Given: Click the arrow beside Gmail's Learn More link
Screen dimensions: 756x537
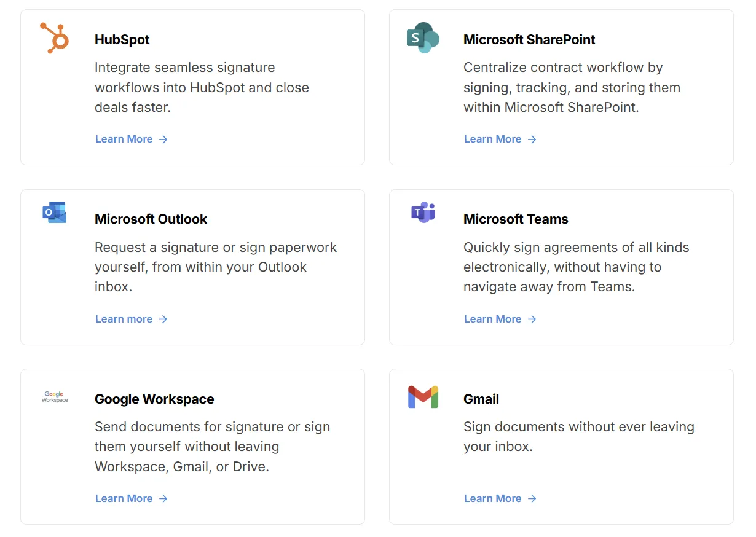Looking at the screenshot, I should 532,498.
